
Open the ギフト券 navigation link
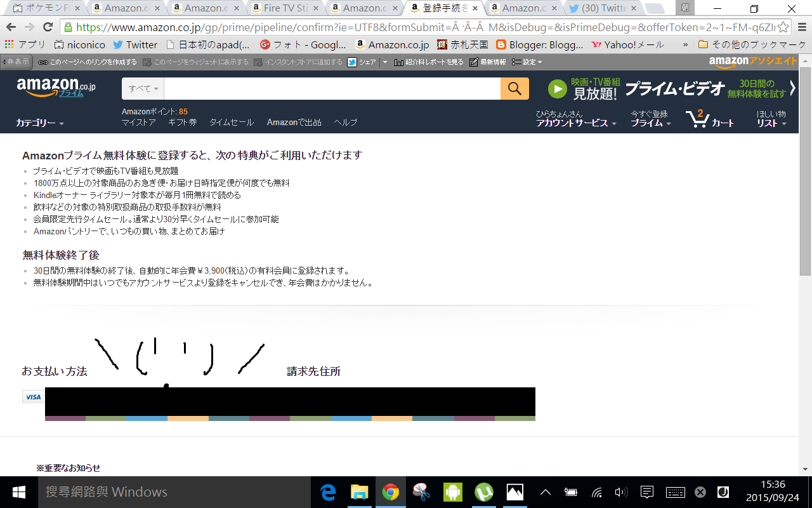point(183,123)
